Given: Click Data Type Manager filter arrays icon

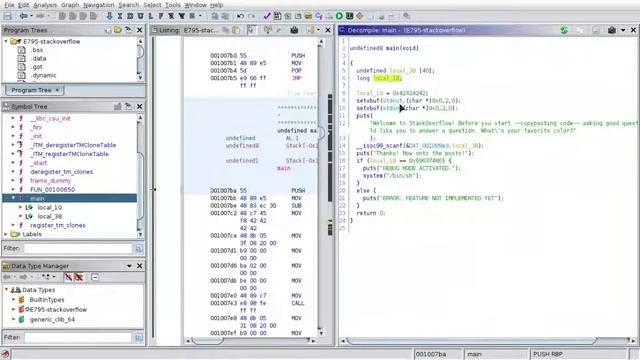Looking at the screenshot, I should 68,277.
